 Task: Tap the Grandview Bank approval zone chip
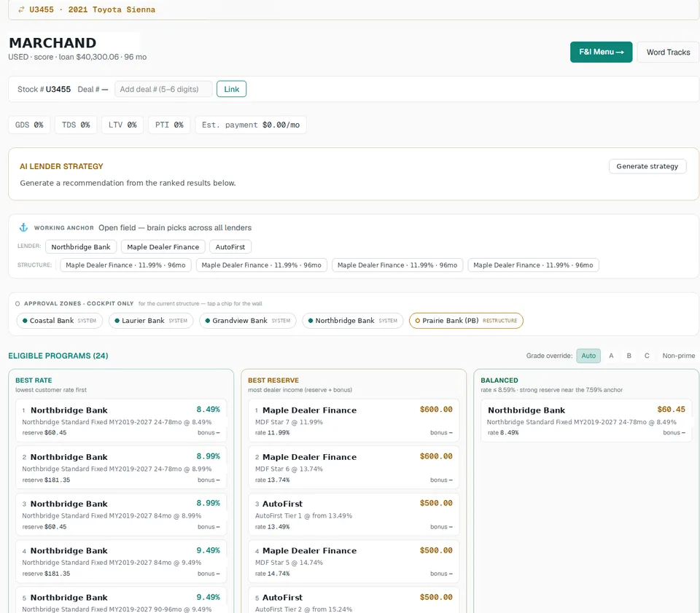[248, 321]
